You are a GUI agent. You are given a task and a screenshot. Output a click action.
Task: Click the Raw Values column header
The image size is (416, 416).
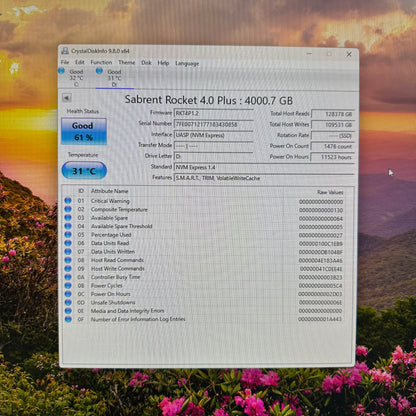coord(330,192)
